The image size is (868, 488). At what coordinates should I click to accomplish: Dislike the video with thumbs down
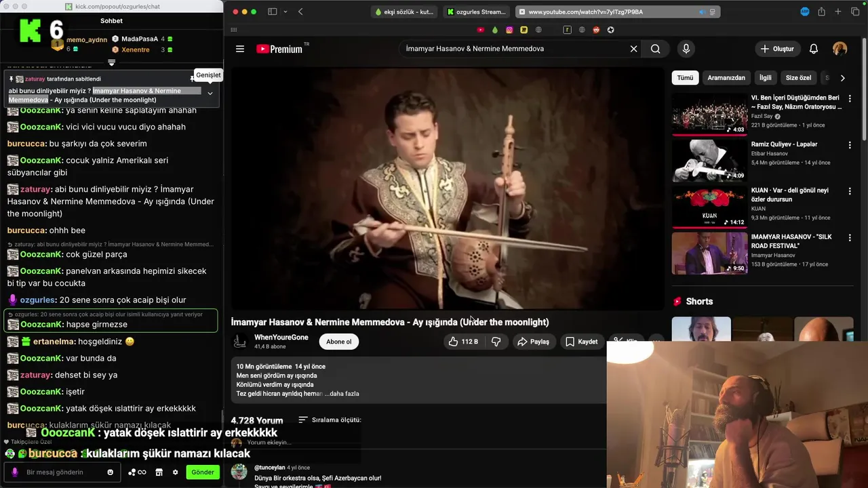496,342
